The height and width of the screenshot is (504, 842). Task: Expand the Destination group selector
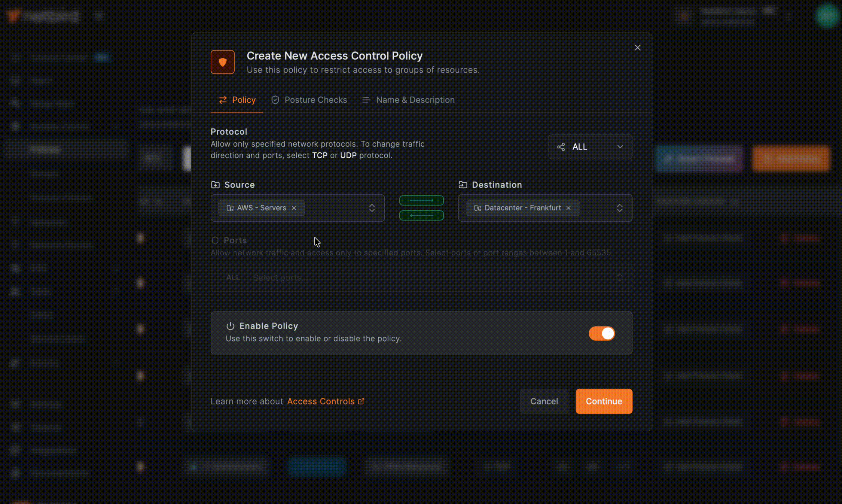coord(619,208)
